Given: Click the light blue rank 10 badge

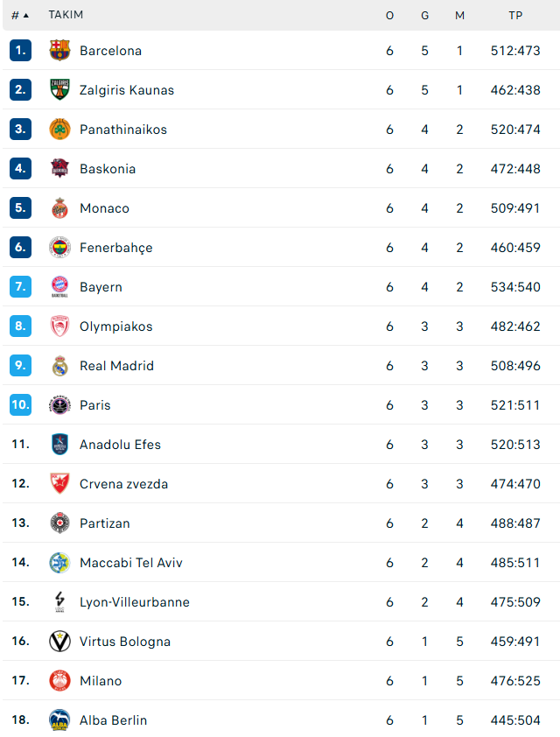Looking at the screenshot, I should pyautogui.click(x=21, y=405).
